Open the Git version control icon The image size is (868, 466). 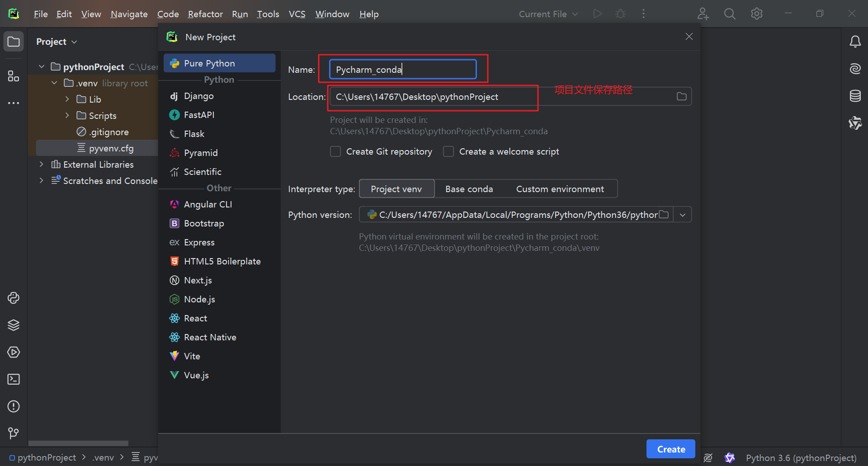coord(14,433)
